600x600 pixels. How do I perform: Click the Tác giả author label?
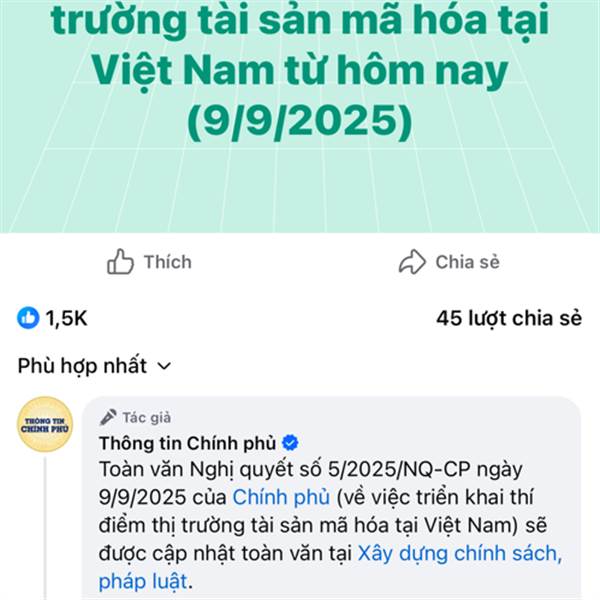pos(147,417)
